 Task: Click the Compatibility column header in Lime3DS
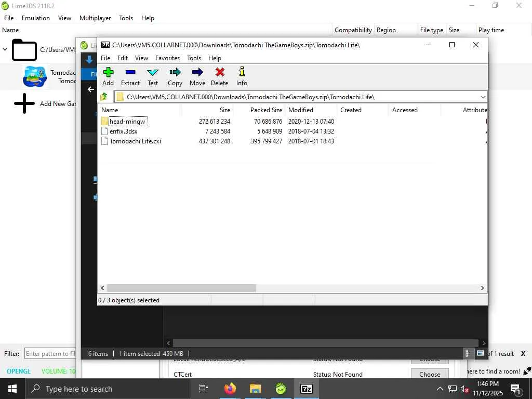(x=353, y=30)
